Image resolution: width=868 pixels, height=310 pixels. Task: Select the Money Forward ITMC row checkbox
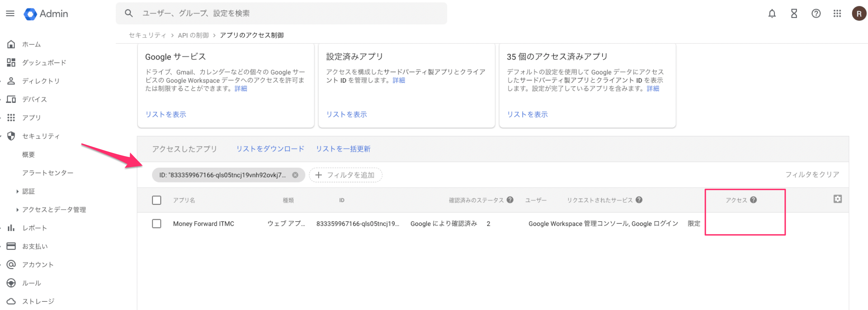pyautogui.click(x=156, y=223)
